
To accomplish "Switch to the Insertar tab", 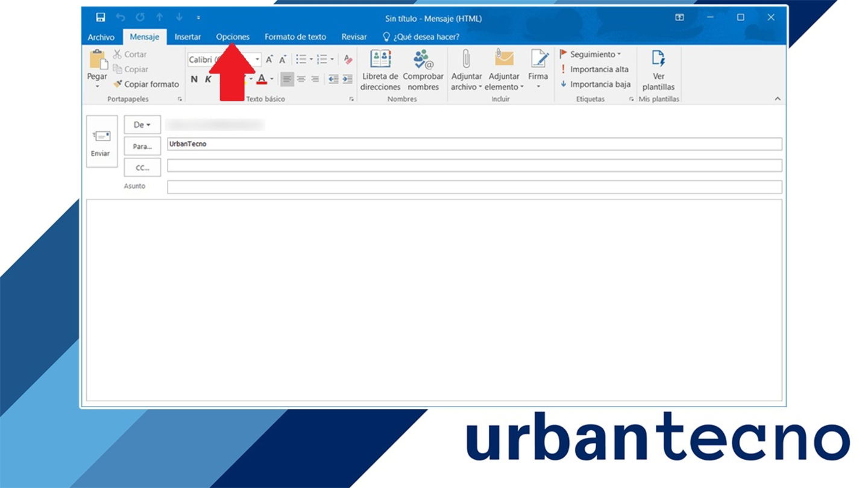I will tap(187, 37).
